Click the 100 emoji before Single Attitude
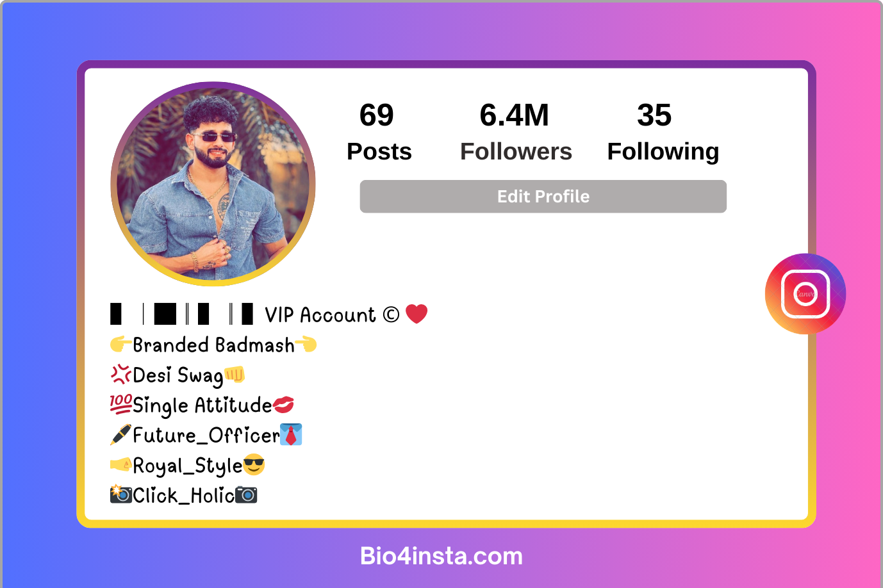The width and height of the screenshot is (883, 588). [120, 405]
